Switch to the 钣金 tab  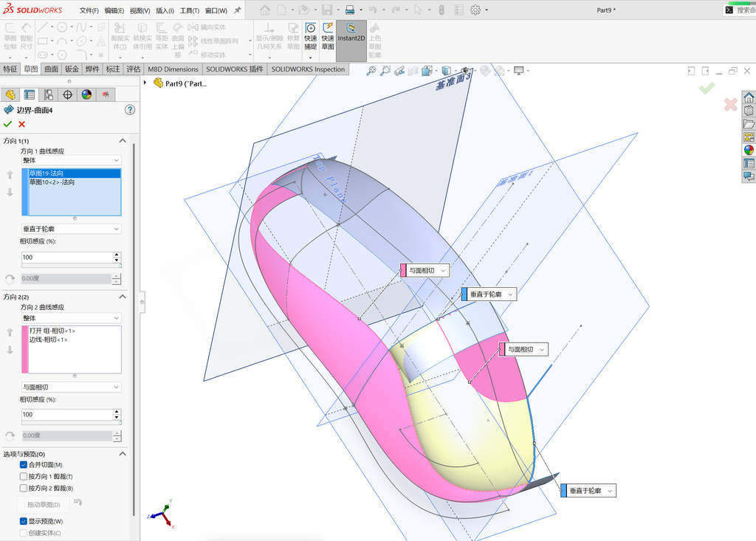tap(72, 69)
